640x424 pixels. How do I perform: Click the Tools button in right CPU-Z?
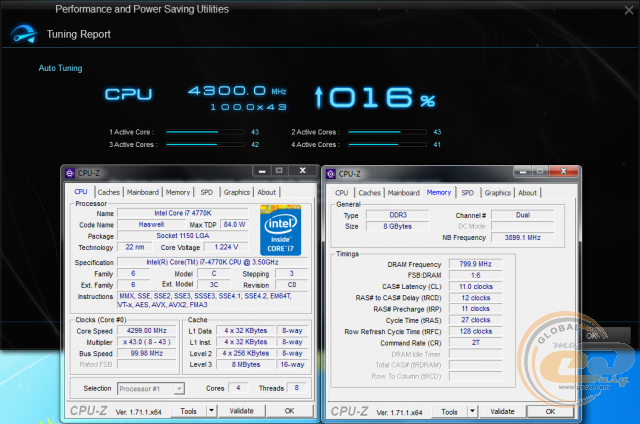click(x=449, y=412)
